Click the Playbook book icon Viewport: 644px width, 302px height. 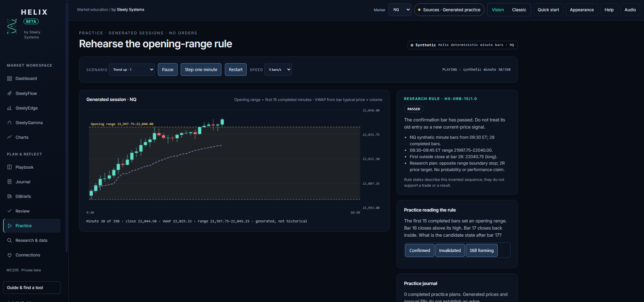pyautogui.click(x=10, y=167)
